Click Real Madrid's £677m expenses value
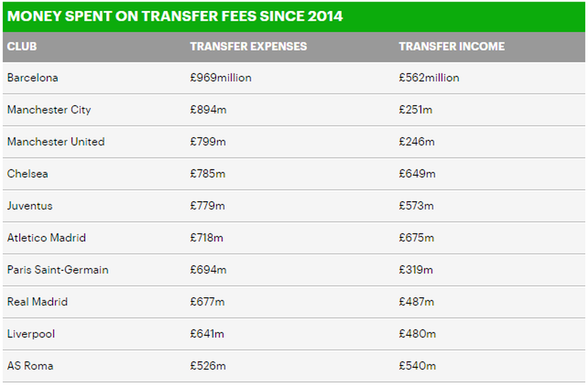Screen dimensions: 588x387 (x=207, y=302)
